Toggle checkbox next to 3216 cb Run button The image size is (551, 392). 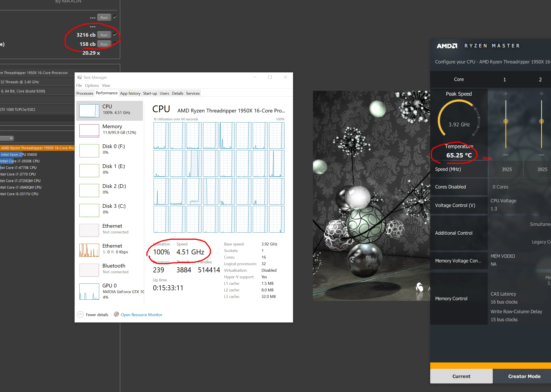click(x=115, y=35)
